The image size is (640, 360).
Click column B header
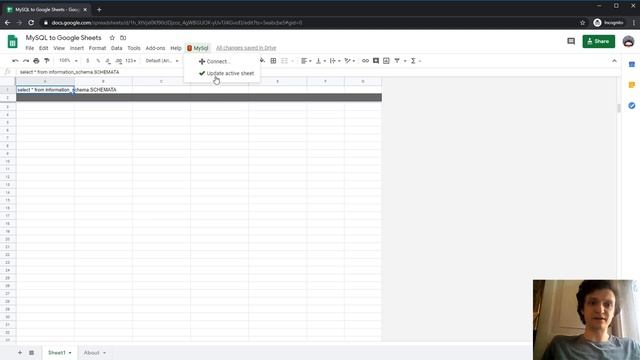point(103,82)
